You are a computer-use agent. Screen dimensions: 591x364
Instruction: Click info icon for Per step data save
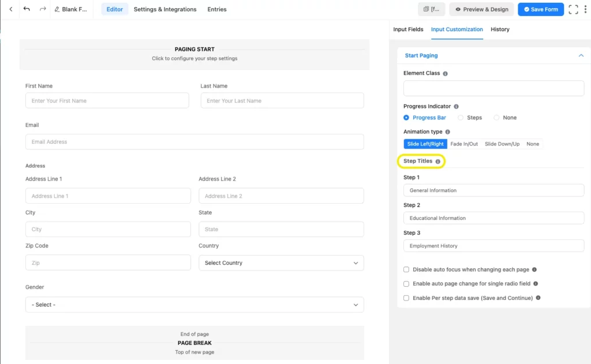pyautogui.click(x=538, y=298)
